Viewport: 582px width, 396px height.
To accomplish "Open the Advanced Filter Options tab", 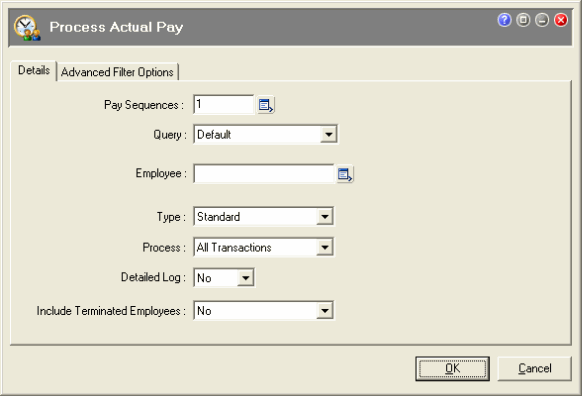I will pyautogui.click(x=117, y=72).
